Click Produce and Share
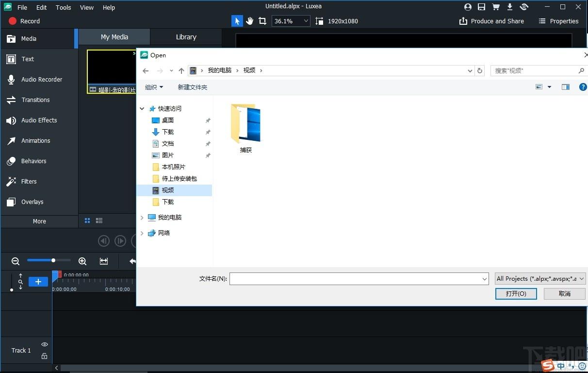Screen dimensions: 588x373 pos(491,21)
